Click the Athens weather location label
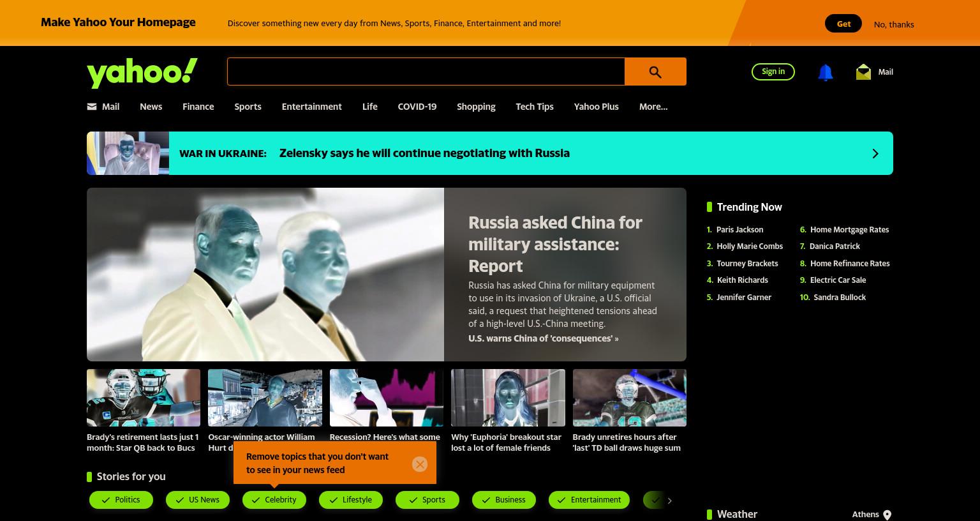The width and height of the screenshot is (980, 521). 865,515
